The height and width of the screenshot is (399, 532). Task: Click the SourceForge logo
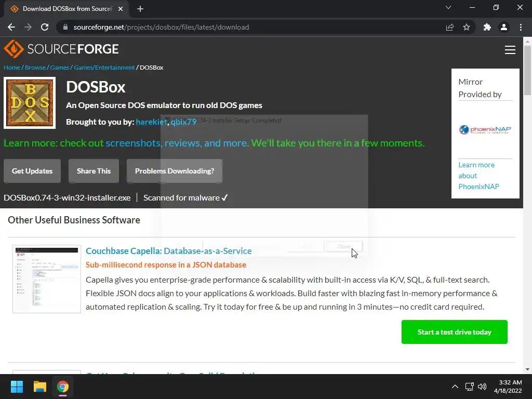point(61,49)
